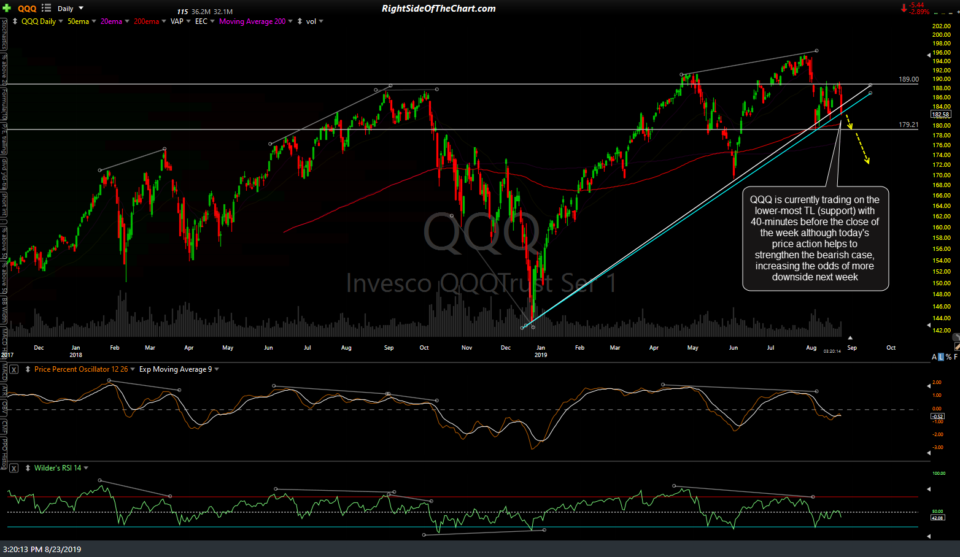The width and height of the screenshot is (960, 557).
Task: Click the timestamp 3:20:13 PM 8/23/2019
Action: [x=42, y=550]
